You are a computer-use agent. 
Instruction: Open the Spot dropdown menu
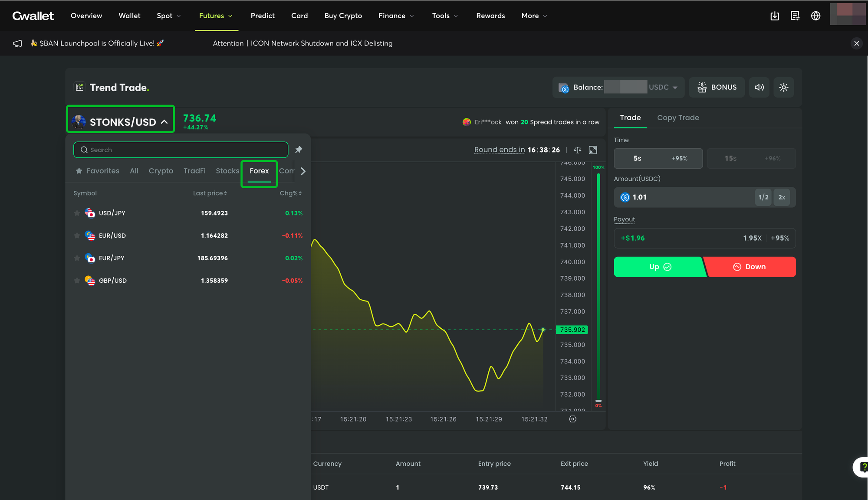pos(169,16)
